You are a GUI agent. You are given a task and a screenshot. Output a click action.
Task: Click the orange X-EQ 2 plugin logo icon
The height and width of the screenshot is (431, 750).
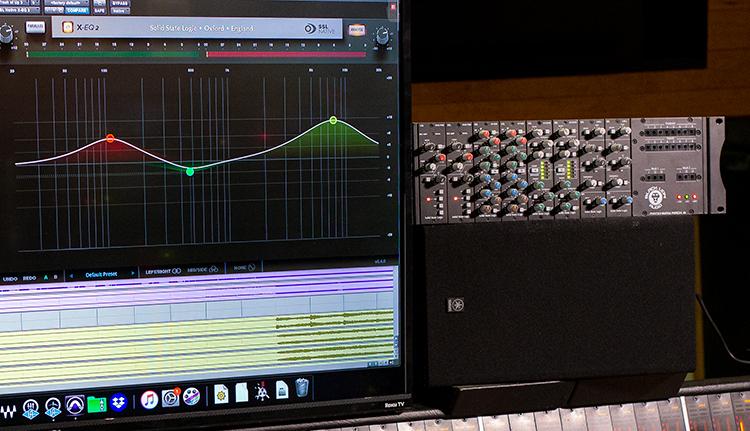tap(67, 27)
